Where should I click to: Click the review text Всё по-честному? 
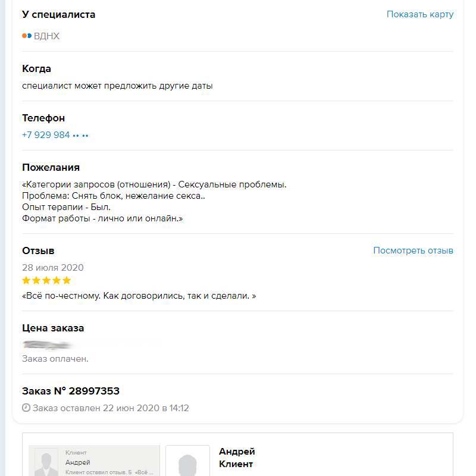[139, 296]
